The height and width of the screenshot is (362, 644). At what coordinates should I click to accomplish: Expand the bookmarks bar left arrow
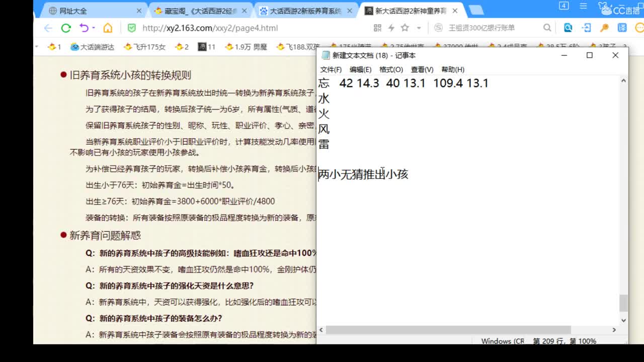click(x=37, y=46)
